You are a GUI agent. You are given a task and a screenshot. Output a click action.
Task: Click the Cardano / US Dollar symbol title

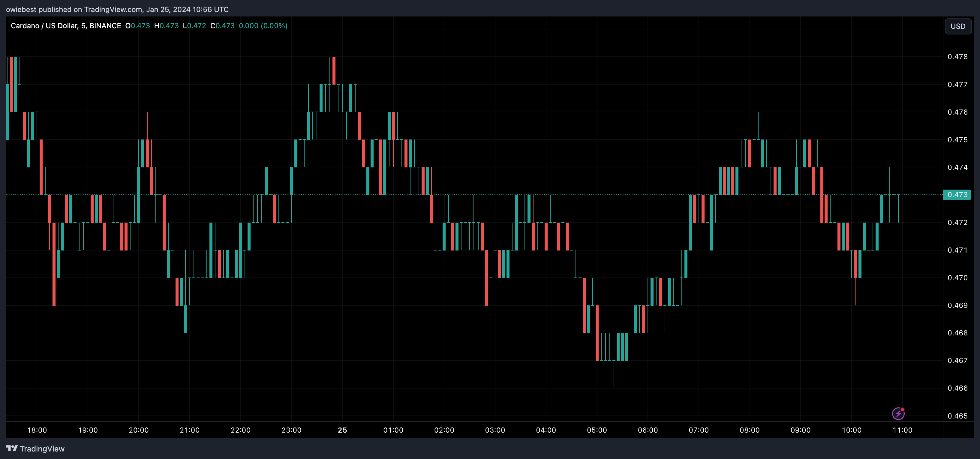[x=66, y=26]
